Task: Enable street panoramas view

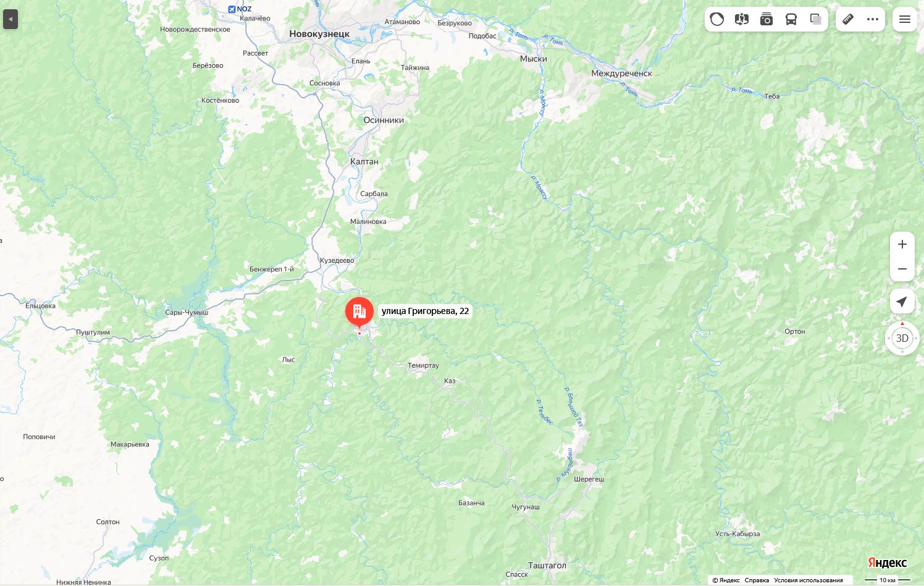Action: point(742,19)
